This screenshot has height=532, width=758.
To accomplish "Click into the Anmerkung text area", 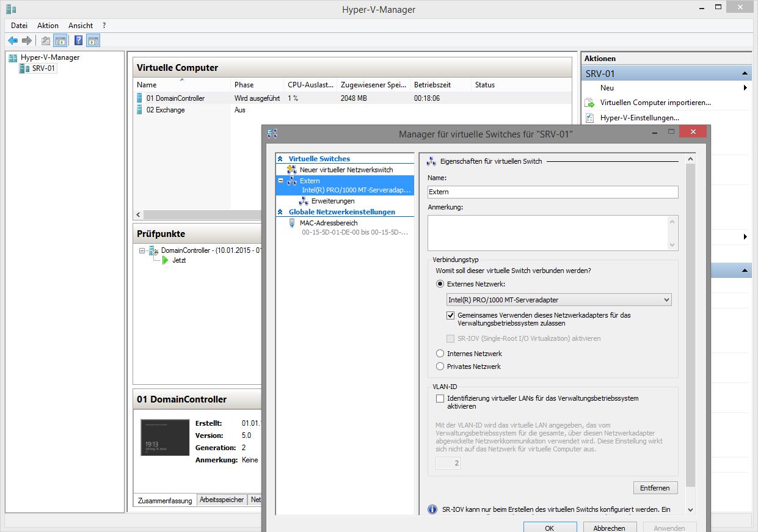I will pyautogui.click(x=553, y=233).
